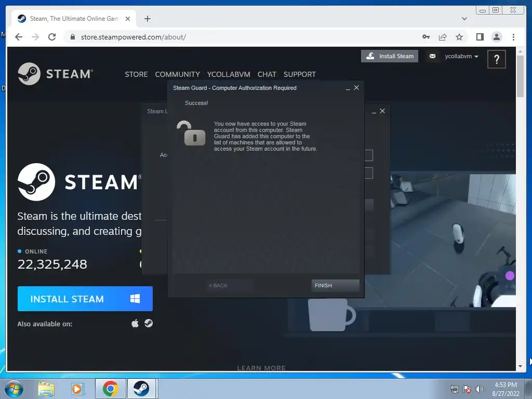The image size is (532, 399).
Task: Open the STORE menu
Action: (x=136, y=74)
